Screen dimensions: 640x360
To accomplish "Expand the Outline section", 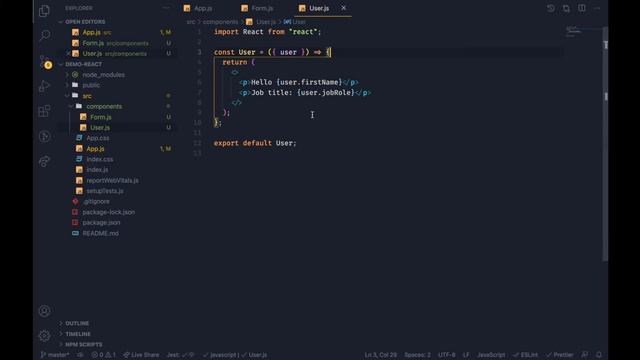I will 77,323.
